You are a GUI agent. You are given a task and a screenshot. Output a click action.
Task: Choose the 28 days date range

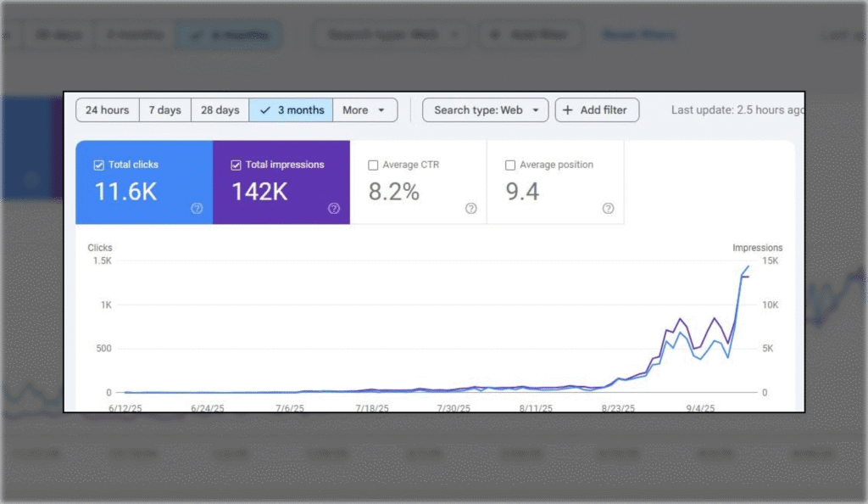[x=220, y=110]
